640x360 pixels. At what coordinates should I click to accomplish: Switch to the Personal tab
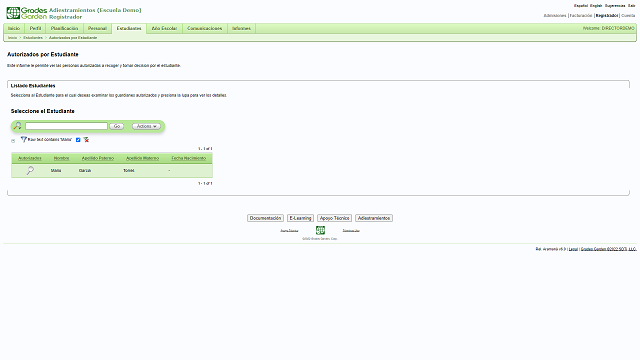click(97, 29)
